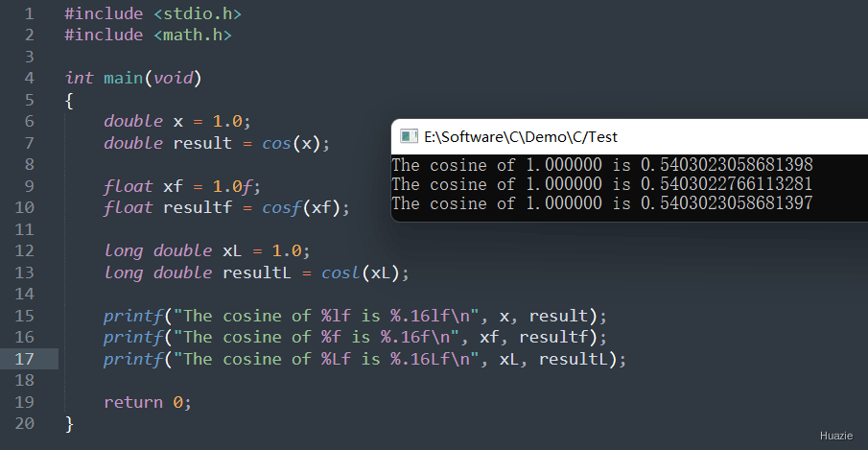Click the long double xL declaration
This screenshot has width=868, height=450.
click(207, 251)
